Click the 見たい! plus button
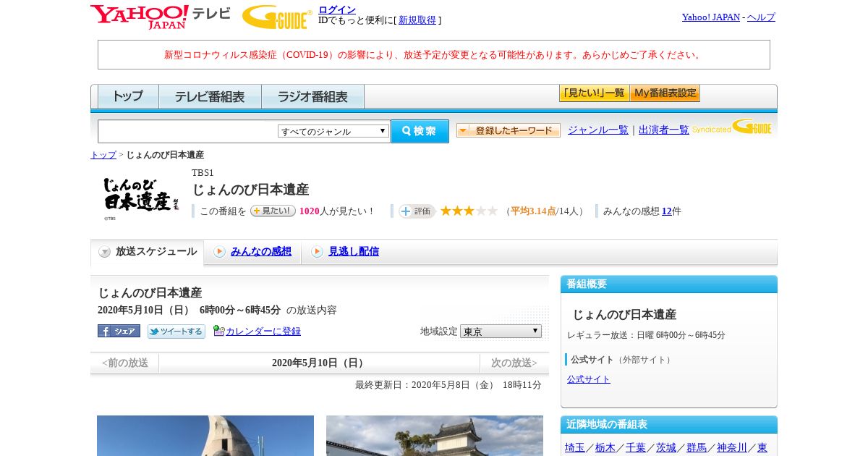Image resolution: width=868 pixels, height=456 pixels. click(273, 211)
